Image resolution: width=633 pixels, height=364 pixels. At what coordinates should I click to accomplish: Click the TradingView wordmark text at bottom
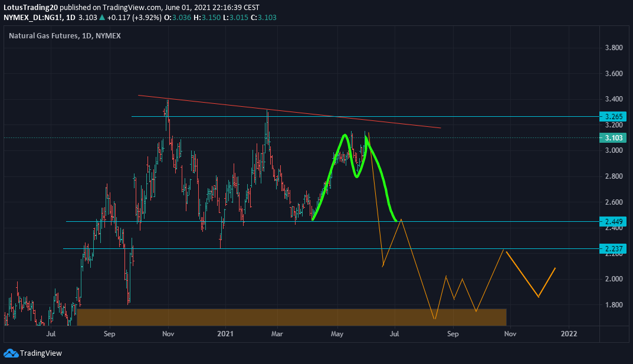pos(41,353)
